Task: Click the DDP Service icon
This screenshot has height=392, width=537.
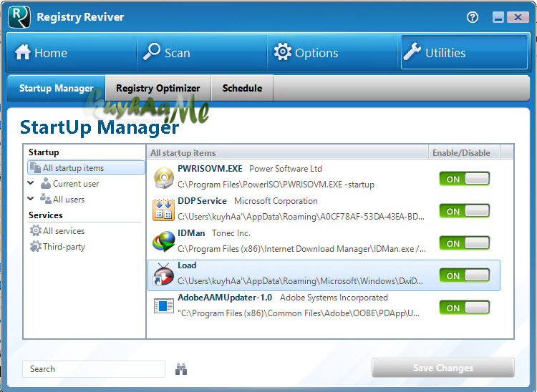Action: click(163, 210)
